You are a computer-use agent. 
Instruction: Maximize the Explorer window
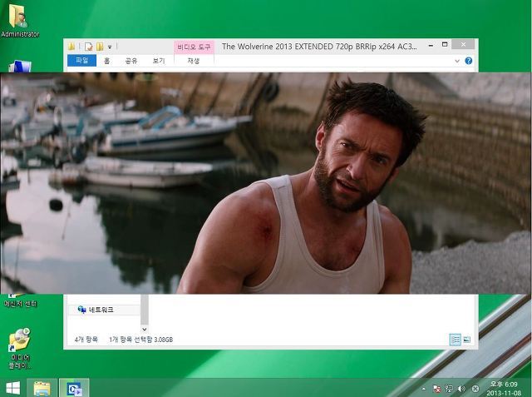[445, 44]
